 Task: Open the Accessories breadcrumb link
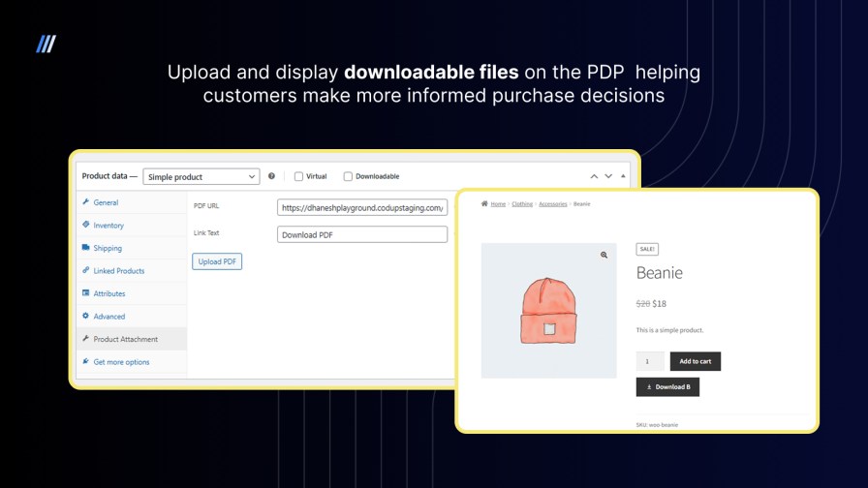pos(553,204)
